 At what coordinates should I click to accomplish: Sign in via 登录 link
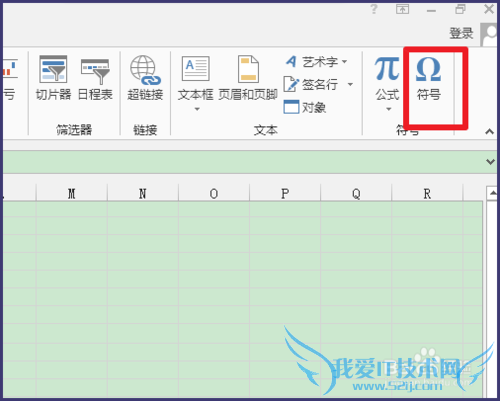(461, 33)
